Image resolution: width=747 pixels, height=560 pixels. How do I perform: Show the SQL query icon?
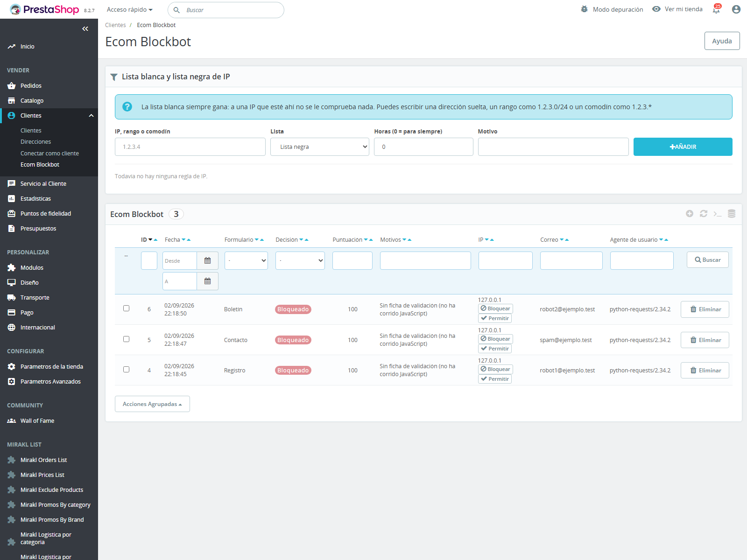(718, 214)
